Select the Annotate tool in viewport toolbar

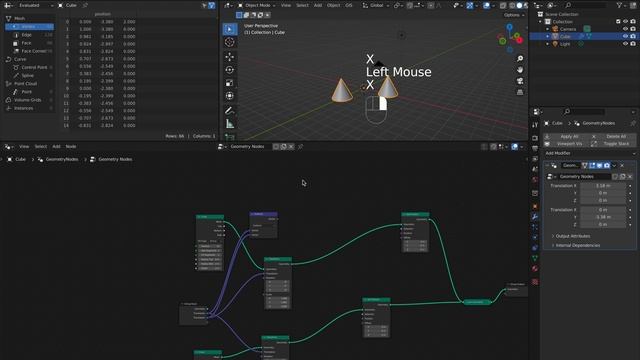pos(229,111)
